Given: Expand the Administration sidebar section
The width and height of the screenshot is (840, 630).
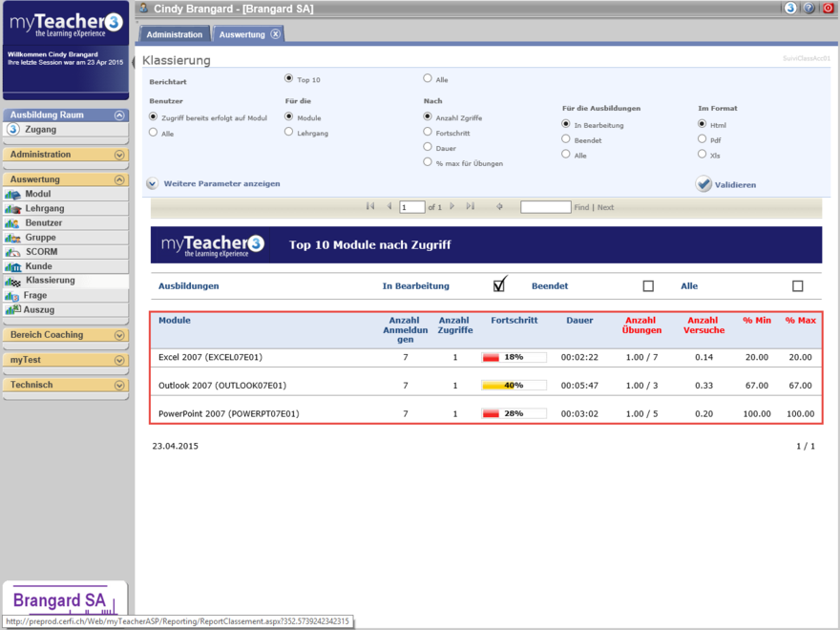Looking at the screenshot, I should pos(119,155).
